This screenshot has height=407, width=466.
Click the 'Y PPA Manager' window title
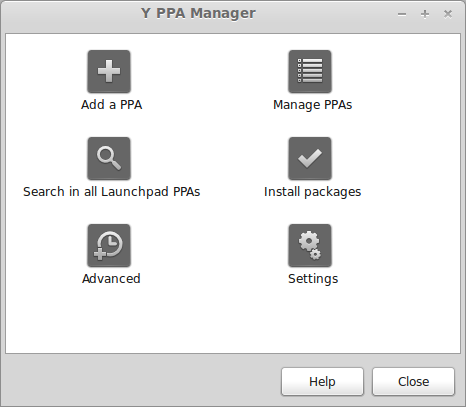198,13
